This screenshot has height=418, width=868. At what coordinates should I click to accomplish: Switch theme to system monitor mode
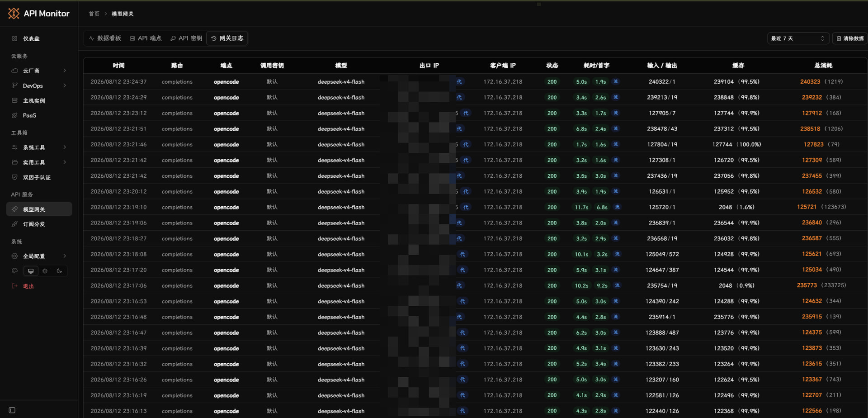pyautogui.click(x=31, y=271)
